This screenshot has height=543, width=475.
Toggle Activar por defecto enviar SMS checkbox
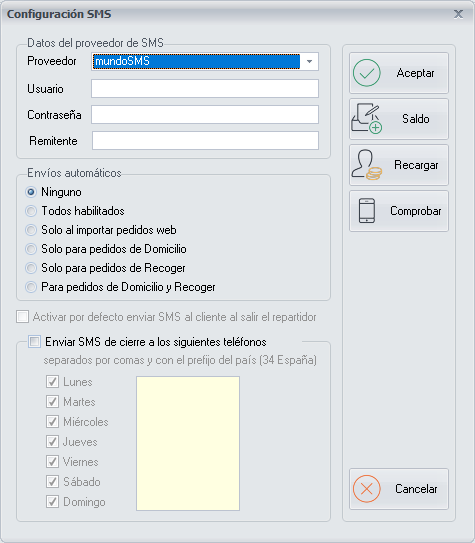click(23, 317)
